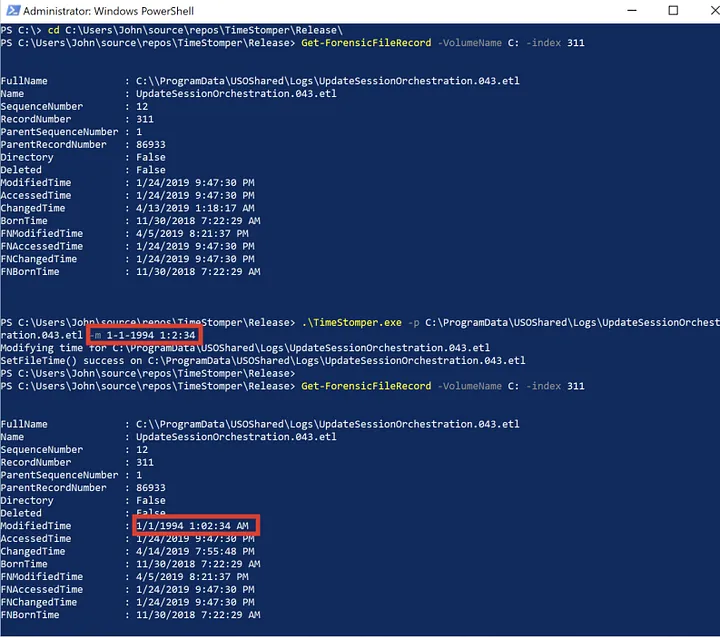
Task: Click the PowerShell icon in the title bar
Action: (x=10, y=11)
